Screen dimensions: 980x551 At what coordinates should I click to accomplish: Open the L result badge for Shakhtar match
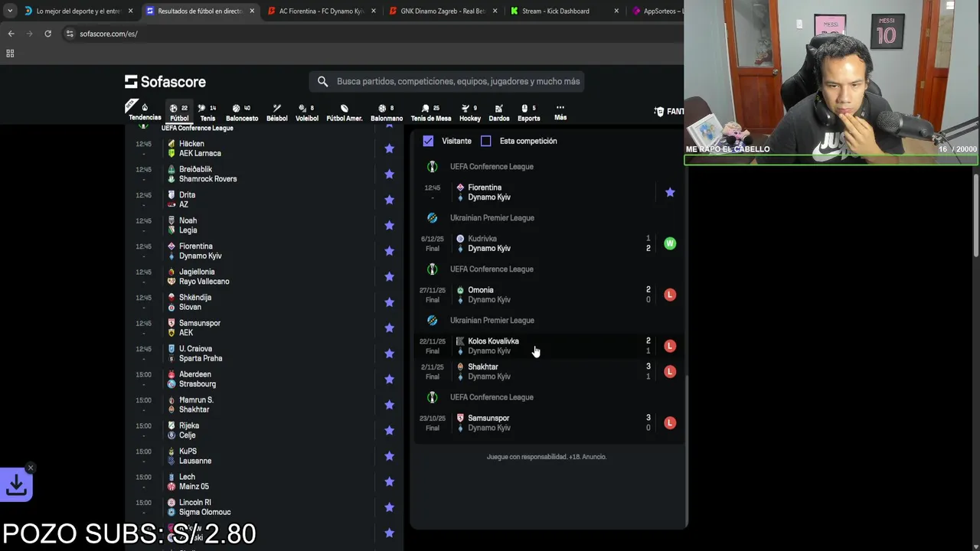pyautogui.click(x=670, y=371)
